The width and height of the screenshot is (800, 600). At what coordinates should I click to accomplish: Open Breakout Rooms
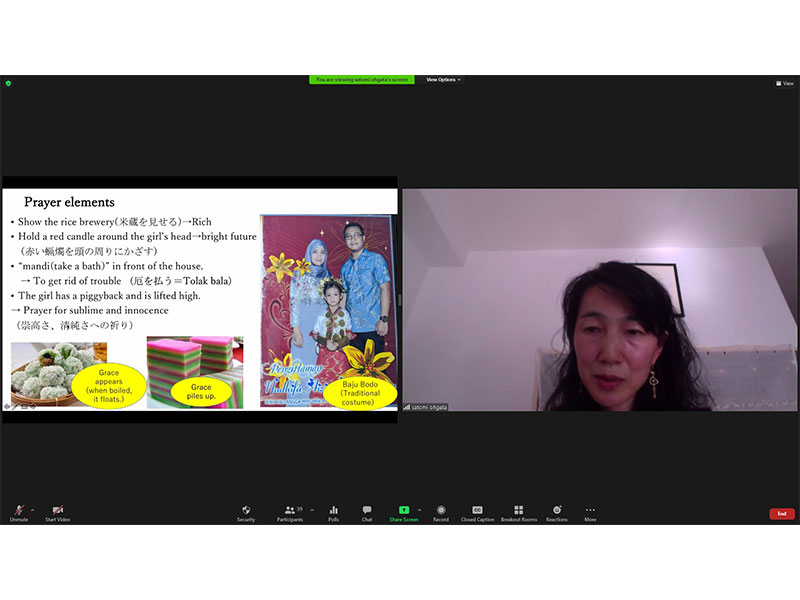click(518, 512)
